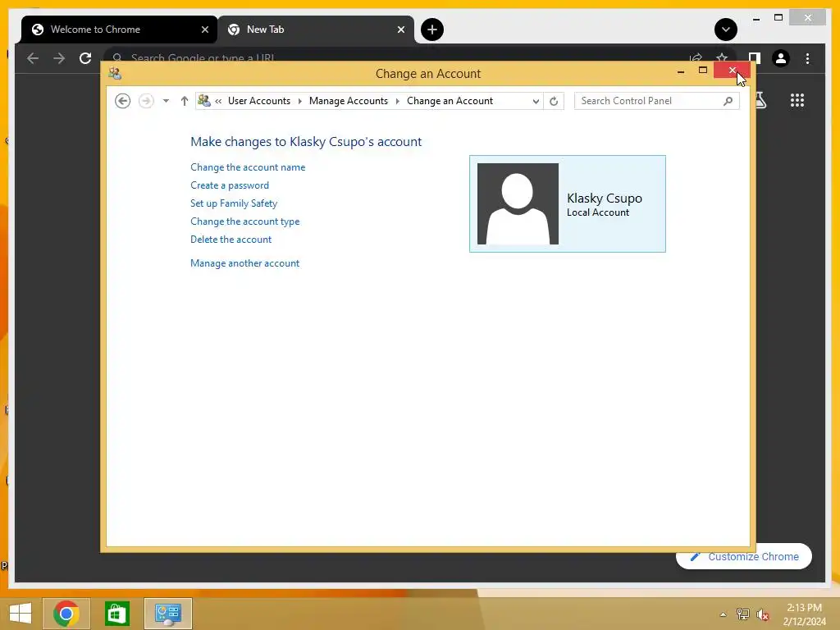Click User Accounts icon in address bar

(x=204, y=100)
